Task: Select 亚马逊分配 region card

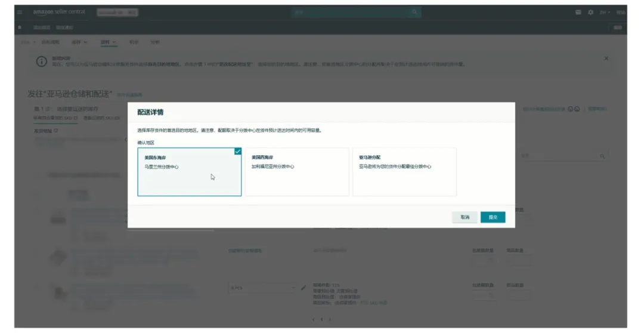Action: (x=404, y=172)
